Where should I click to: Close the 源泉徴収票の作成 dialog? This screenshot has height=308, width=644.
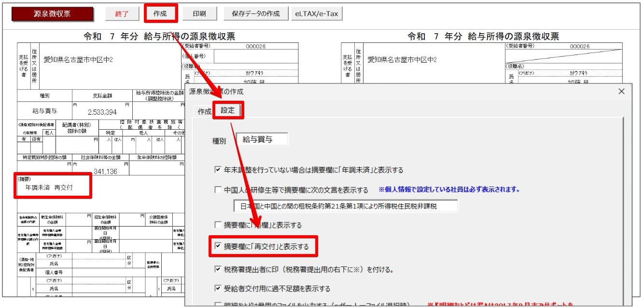tap(621, 91)
